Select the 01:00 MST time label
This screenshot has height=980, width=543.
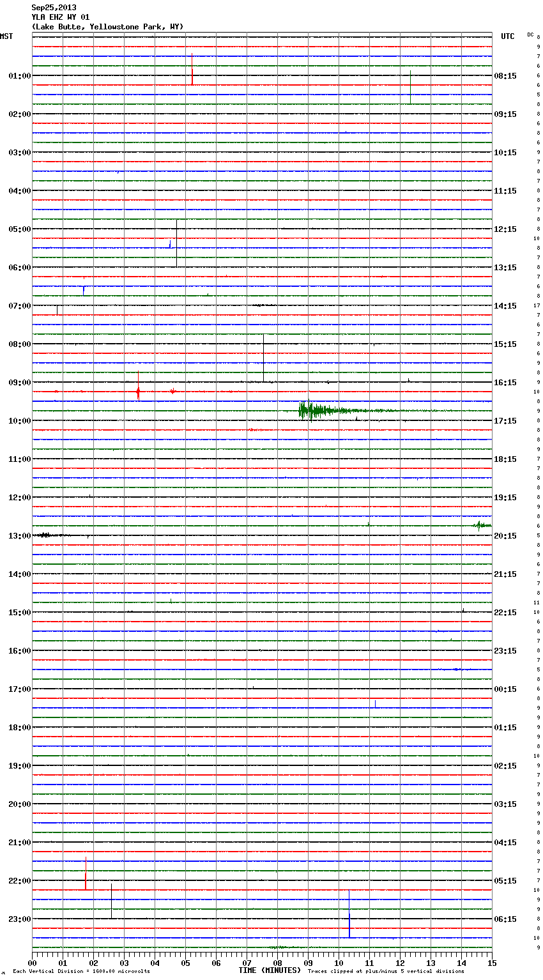pos(19,76)
